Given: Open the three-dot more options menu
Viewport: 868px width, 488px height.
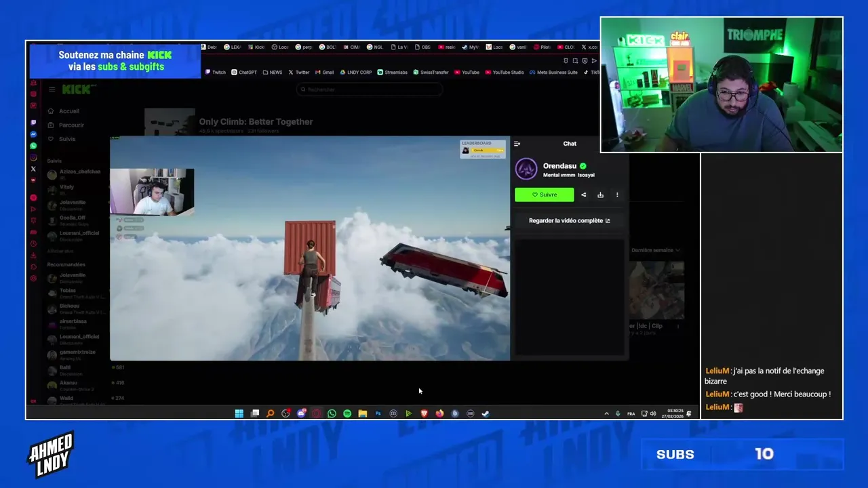Looking at the screenshot, I should click(617, 195).
